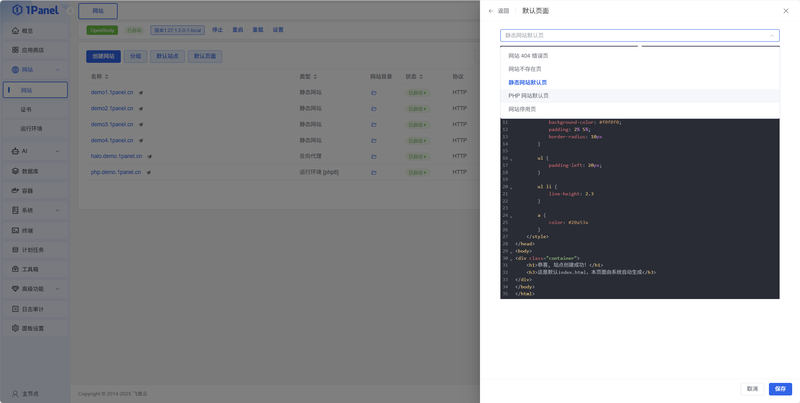
Task: Expand the 系统 sidebar group
Action: pos(57,210)
